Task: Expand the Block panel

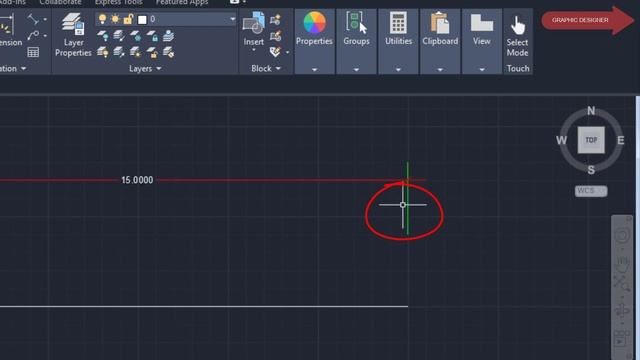Action: pos(266,69)
